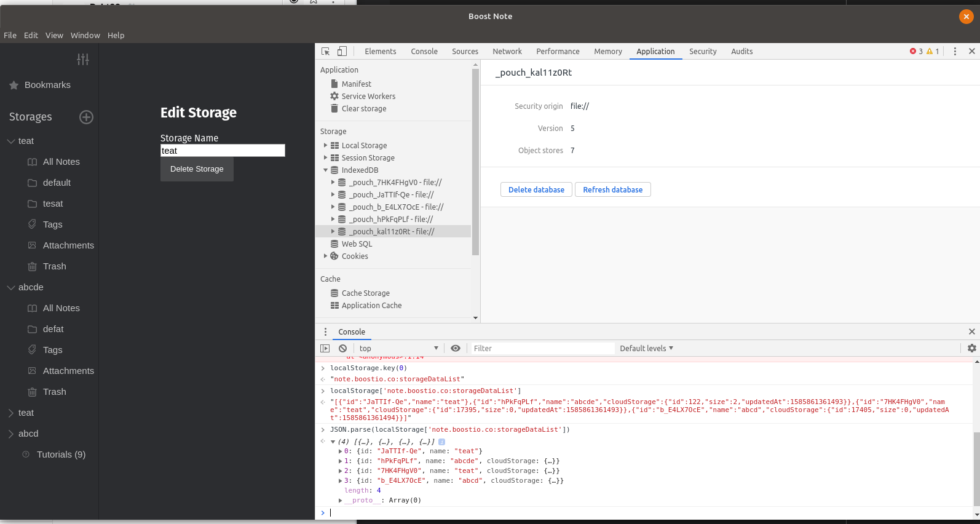Viewport: 980px width, 524px height.
Task: Click the red error count indicator
Action: [x=916, y=52]
